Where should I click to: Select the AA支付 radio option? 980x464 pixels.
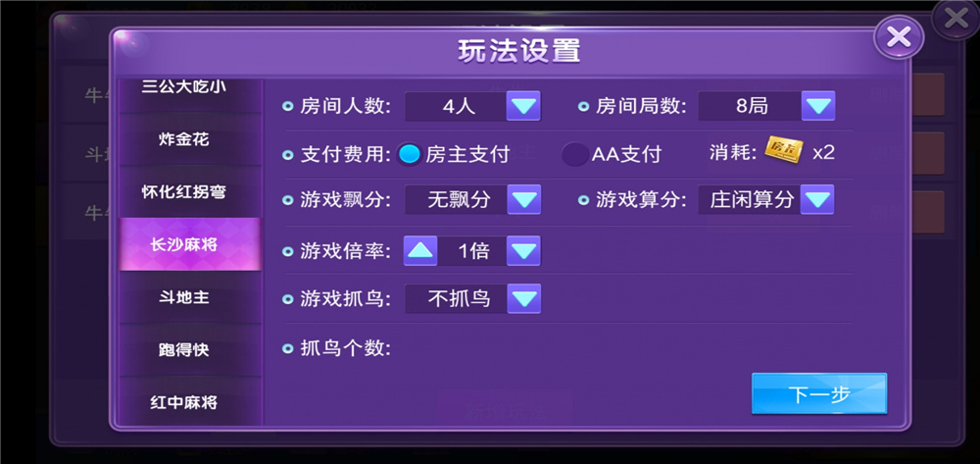[576, 154]
